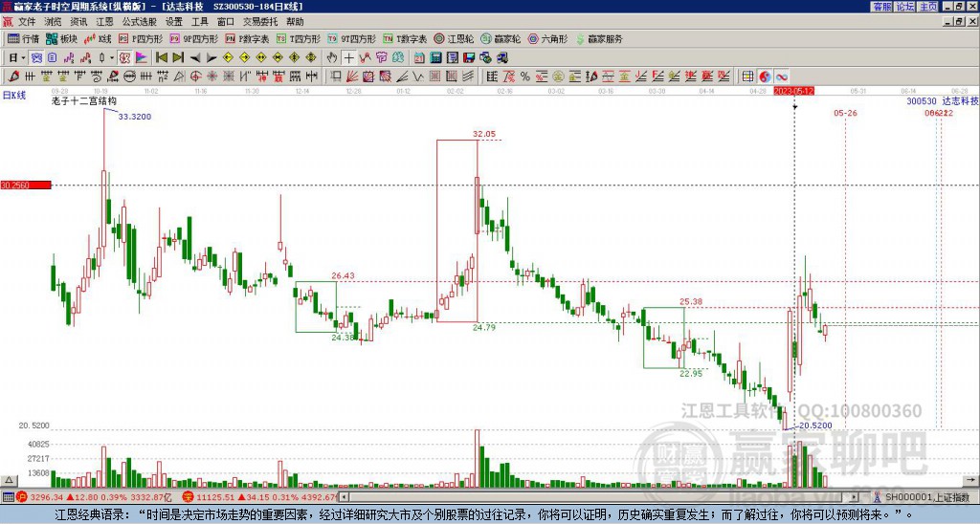Open the 六角形 hexagon tool
Image resolution: width=980 pixels, height=524 pixels.
pos(547,38)
